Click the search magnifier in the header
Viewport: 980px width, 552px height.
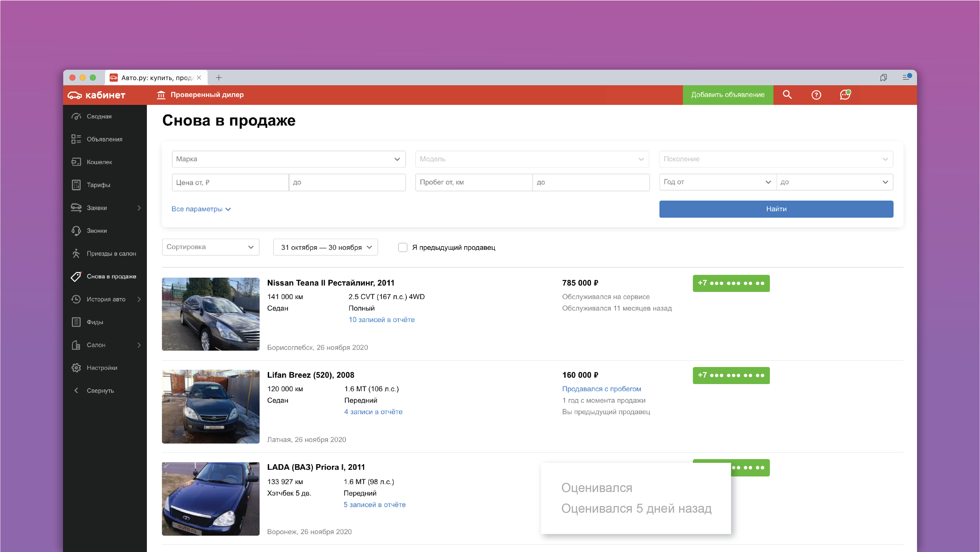787,95
